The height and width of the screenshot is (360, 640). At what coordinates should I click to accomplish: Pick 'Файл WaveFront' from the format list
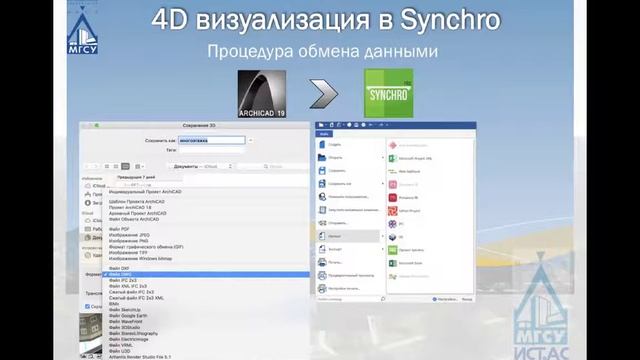[126, 322]
